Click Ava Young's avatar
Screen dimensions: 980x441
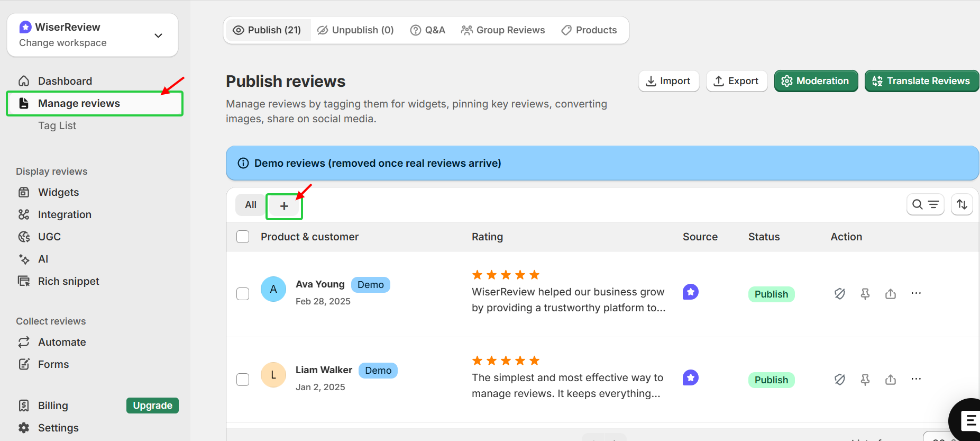tap(273, 289)
